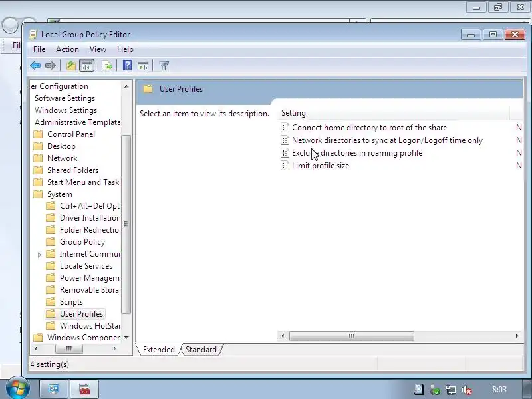Open Help via blue question mark icon
The image size is (532, 399).
(127, 65)
